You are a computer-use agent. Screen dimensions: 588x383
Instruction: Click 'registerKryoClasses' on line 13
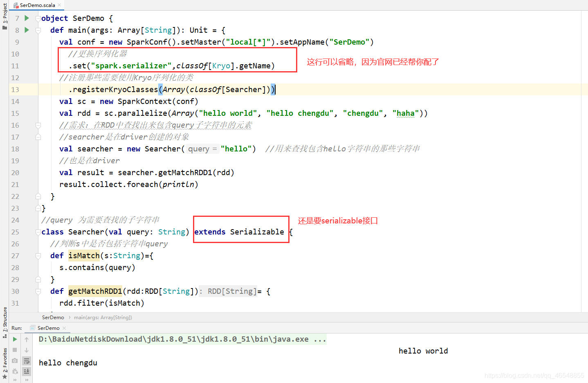click(115, 89)
